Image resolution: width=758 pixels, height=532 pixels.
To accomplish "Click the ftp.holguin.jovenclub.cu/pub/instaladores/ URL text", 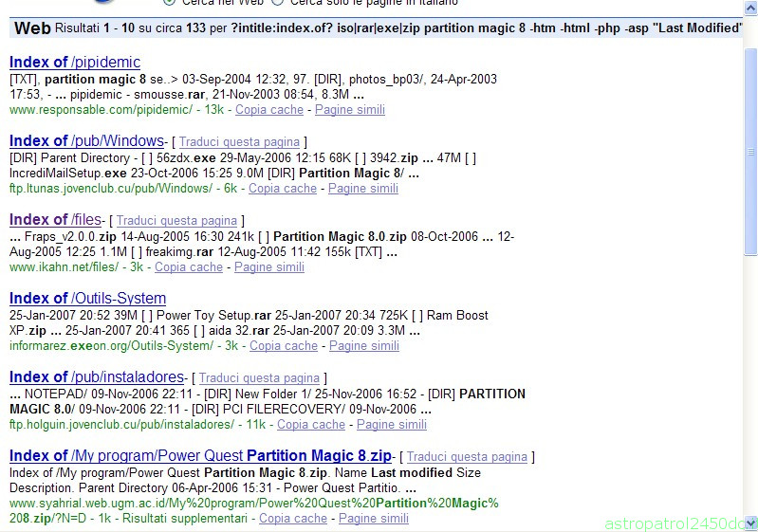I will coord(121,425).
